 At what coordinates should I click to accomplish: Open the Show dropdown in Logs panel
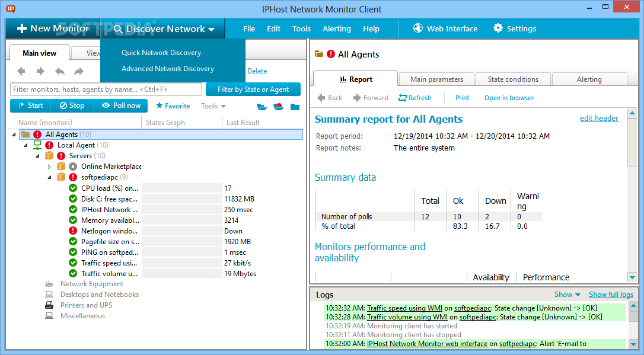pyautogui.click(x=567, y=295)
